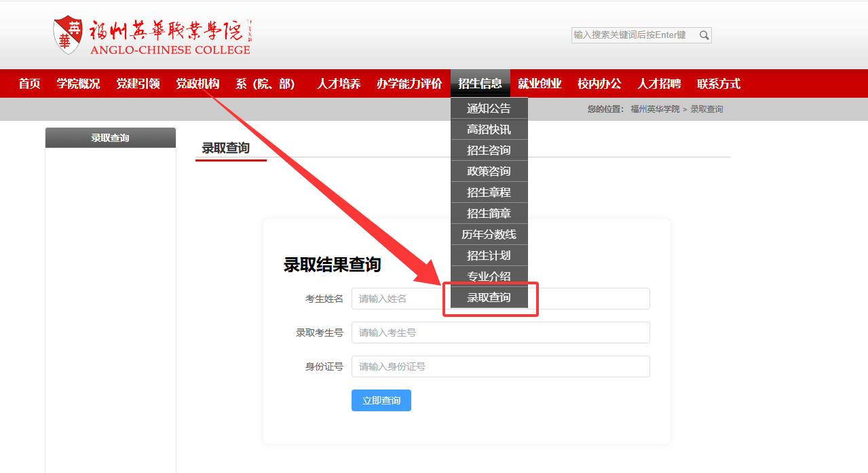
Task: Open 招生章程 menu entry
Action: click(x=489, y=192)
